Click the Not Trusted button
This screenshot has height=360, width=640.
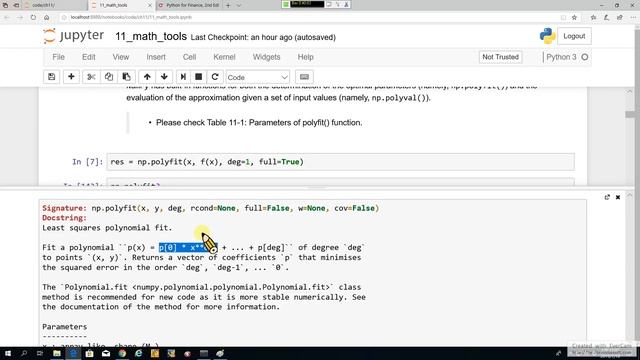click(x=500, y=57)
